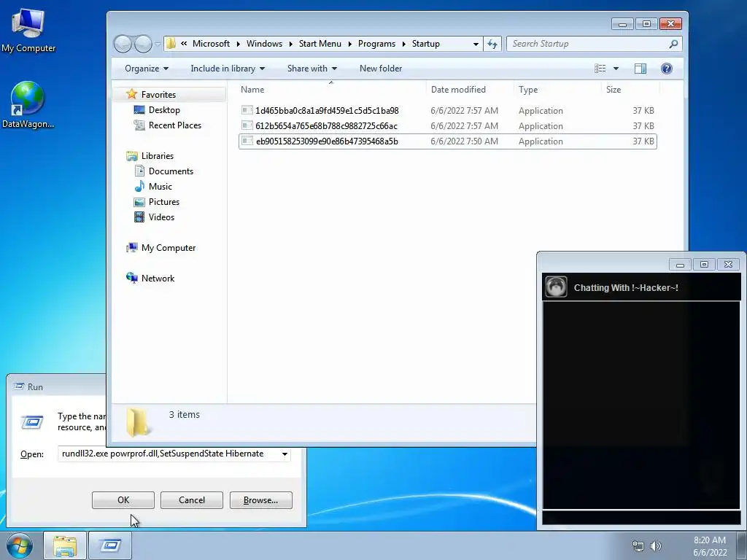
Task: Select file 1d465bba0c8a1a9fd459e1c5d5c1ba98
Action: click(447, 111)
